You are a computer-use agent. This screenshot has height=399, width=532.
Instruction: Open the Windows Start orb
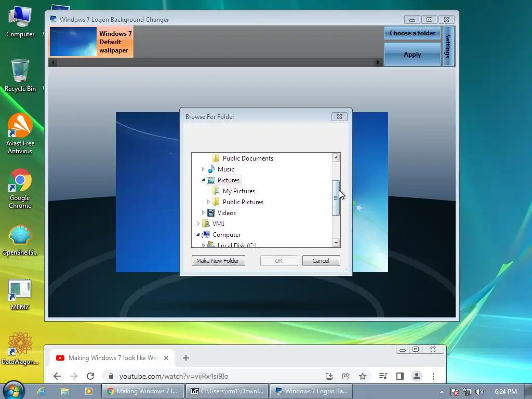(14, 390)
